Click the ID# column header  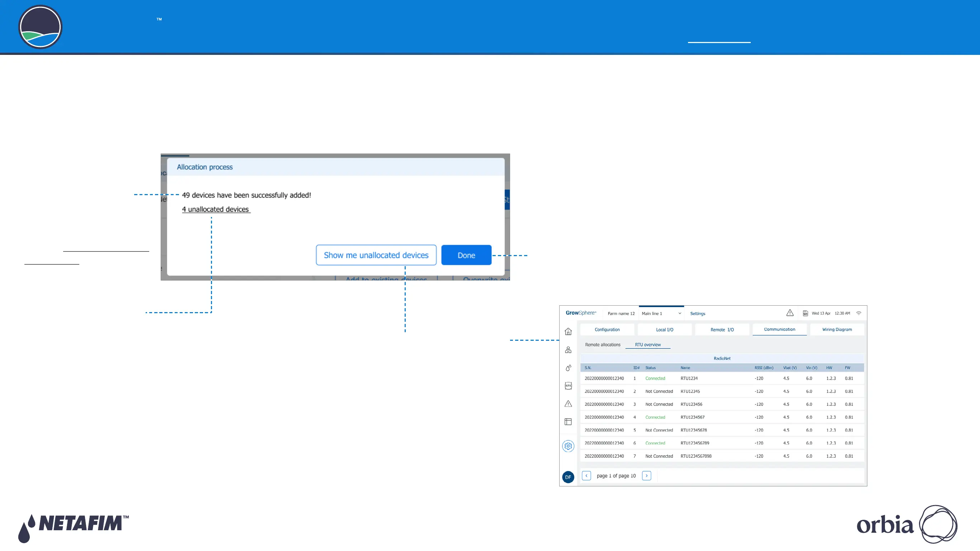click(x=636, y=368)
